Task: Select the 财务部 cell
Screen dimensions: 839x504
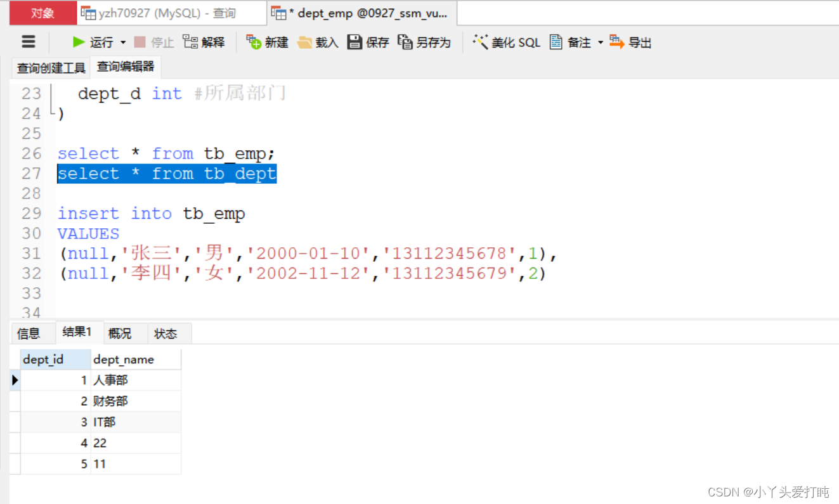Action: (x=136, y=401)
